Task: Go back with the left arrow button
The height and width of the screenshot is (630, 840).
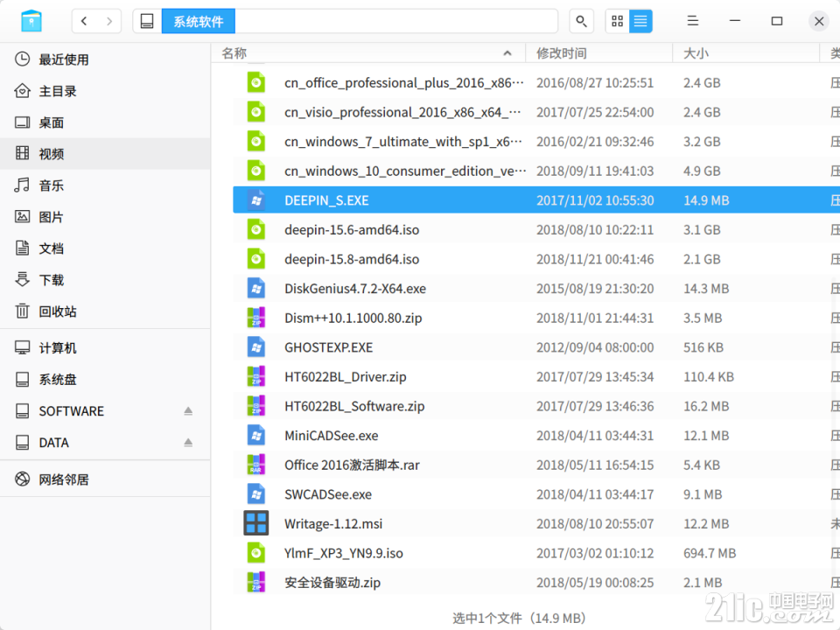Action: click(84, 21)
